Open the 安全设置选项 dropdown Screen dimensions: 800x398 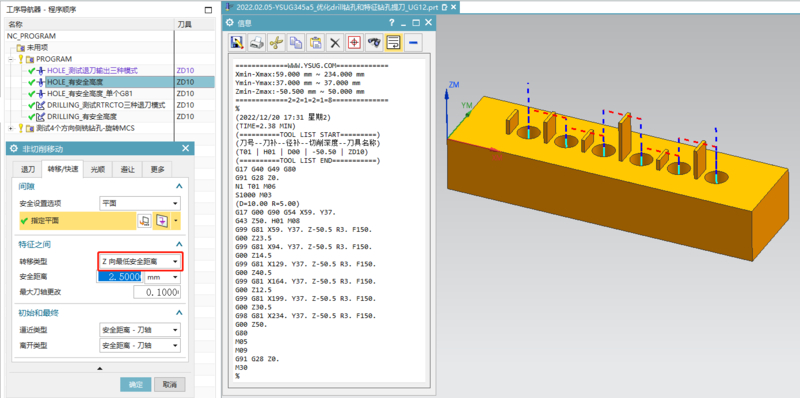[x=139, y=204]
